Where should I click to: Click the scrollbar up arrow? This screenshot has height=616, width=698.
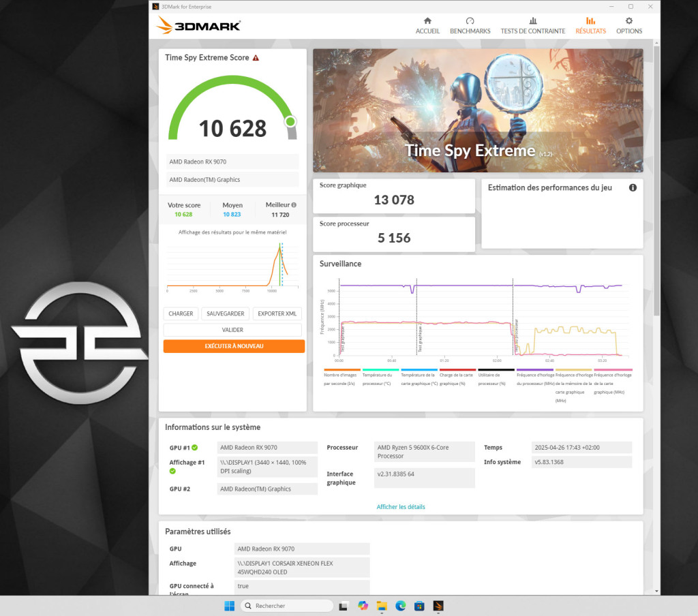click(x=656, y=43)
